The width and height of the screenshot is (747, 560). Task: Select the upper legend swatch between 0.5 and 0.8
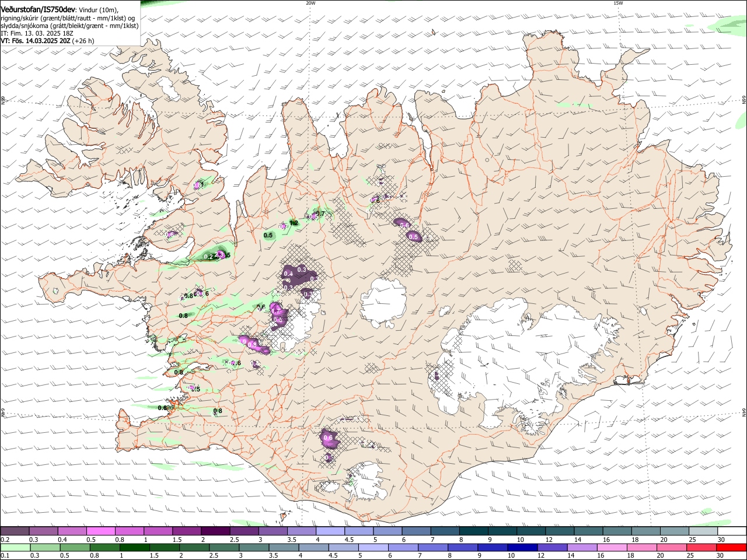pyautogui.click(x=100, y=531)
